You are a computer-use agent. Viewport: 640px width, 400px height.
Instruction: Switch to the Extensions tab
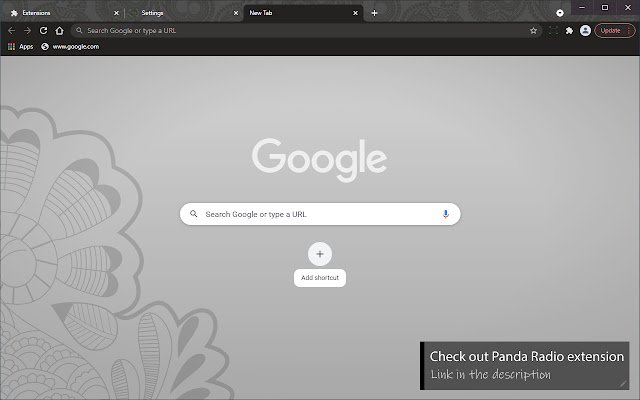61,13
